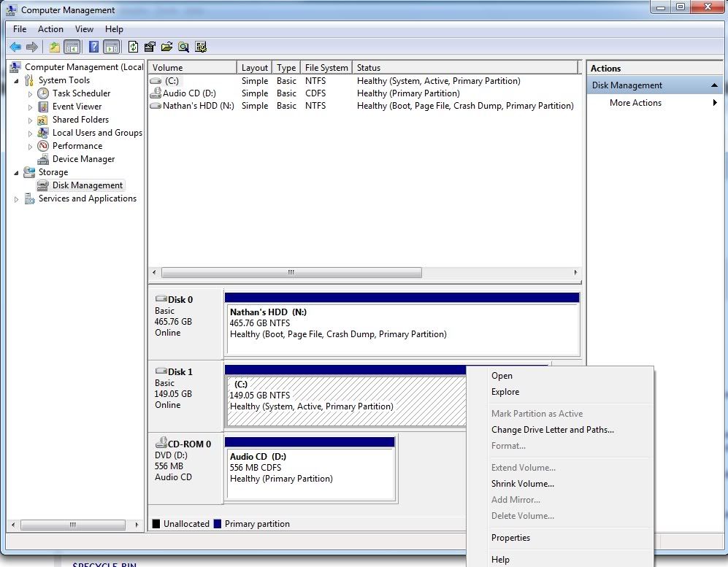Viewport: 728px width, 567px height.
Task: Sort by the File System column header
Action: [326, 67]
